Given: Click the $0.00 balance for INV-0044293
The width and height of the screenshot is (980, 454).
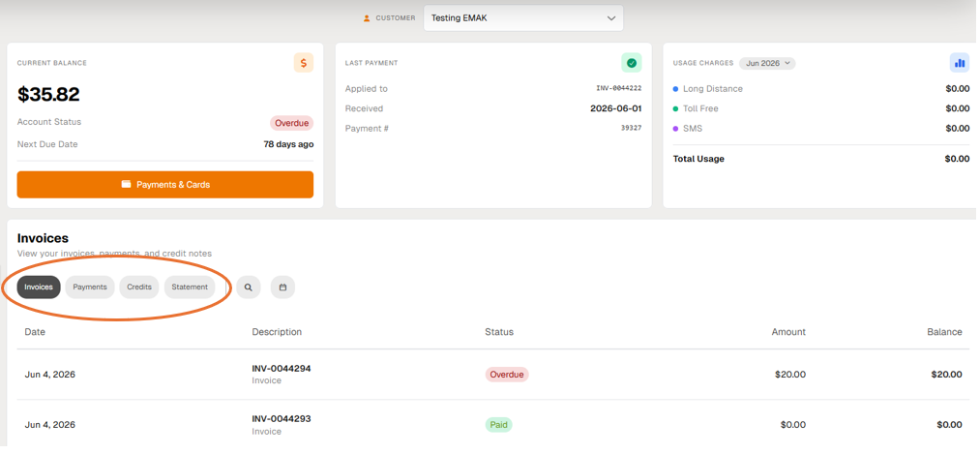Looking at the screenshot, I should pyautogui.click(x=949, y=425).
